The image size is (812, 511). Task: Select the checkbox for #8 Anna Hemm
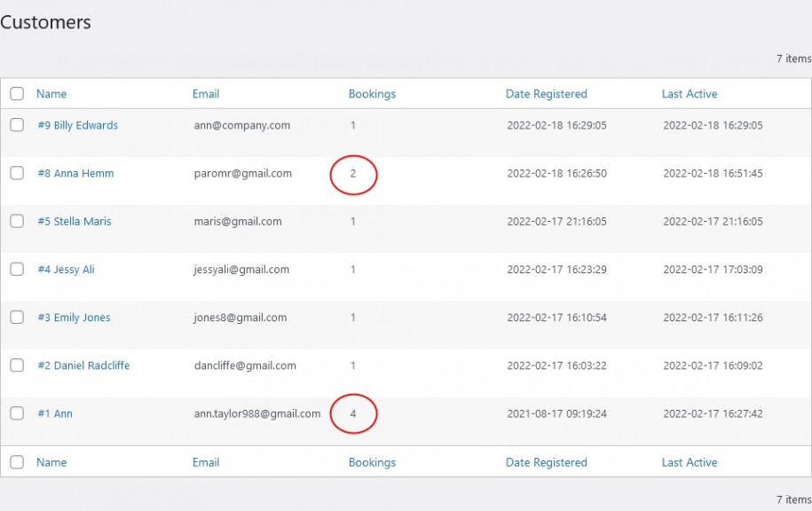pyautogui.click(x=16, y=173)
